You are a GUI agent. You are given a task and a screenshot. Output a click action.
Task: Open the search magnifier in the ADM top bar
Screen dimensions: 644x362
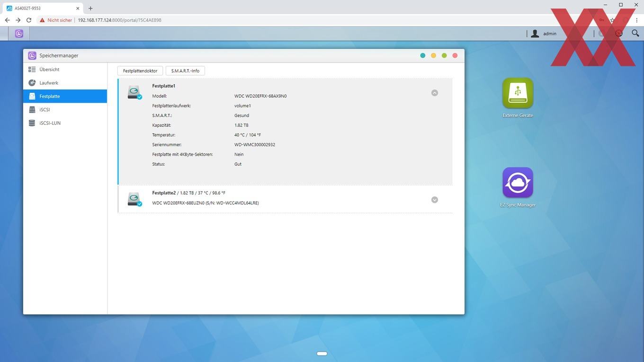click(635, 33)
